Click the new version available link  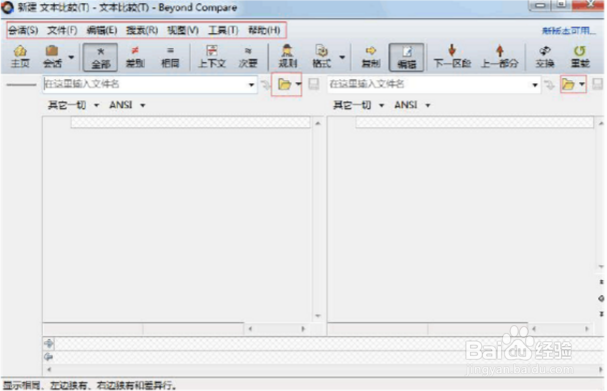tap(568, 31)
